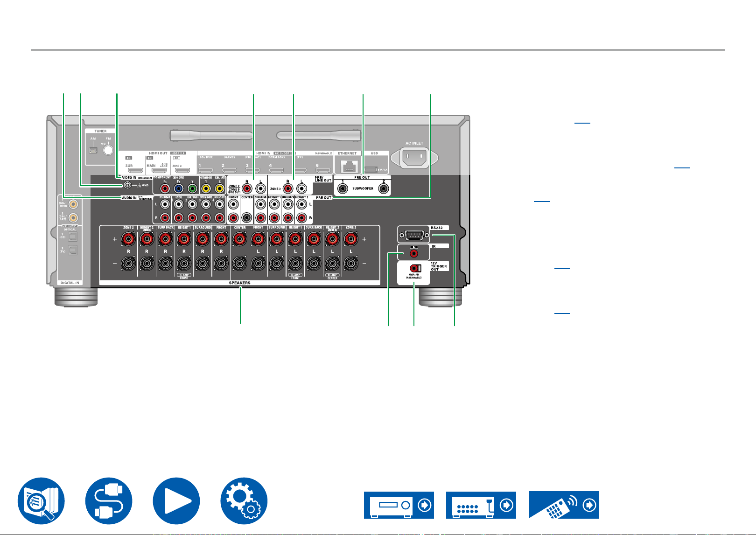Select subwoofer pre out jack 2

point(384,188)
